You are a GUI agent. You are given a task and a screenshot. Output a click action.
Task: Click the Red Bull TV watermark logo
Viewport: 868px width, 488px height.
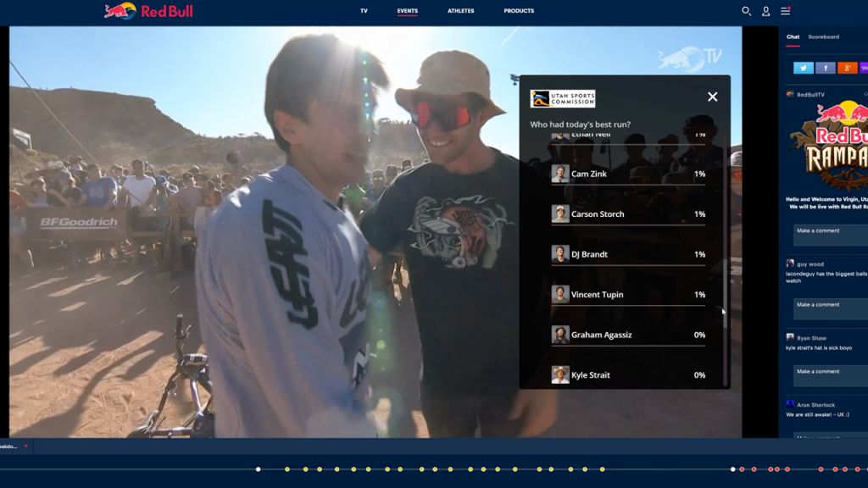(x=690, y=58)
